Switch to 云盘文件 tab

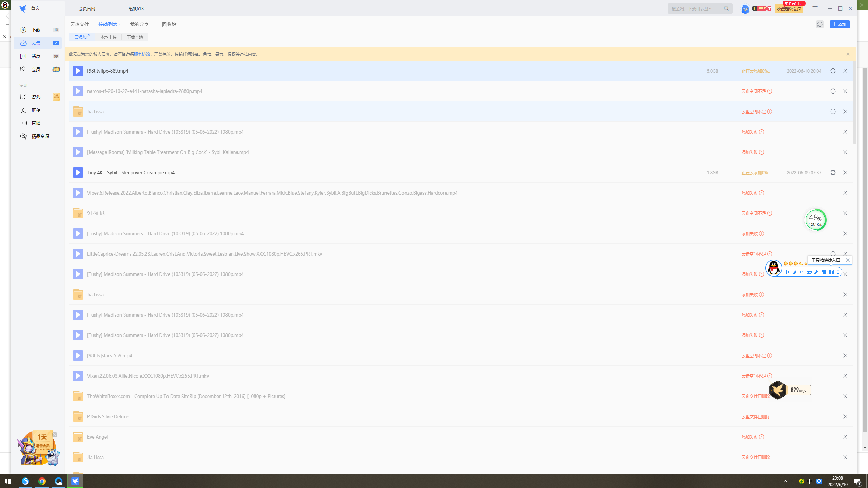[x=80, y=24]
